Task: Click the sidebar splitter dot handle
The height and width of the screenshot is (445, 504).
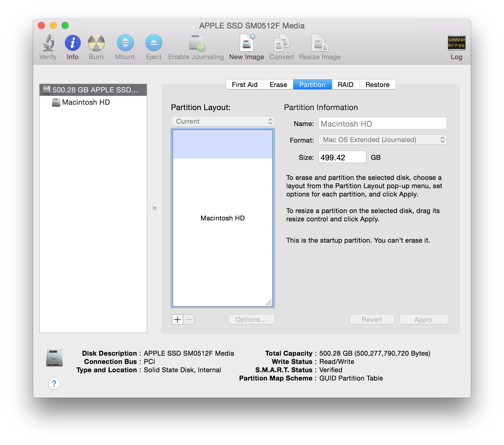Action: (x=155, y=208)
